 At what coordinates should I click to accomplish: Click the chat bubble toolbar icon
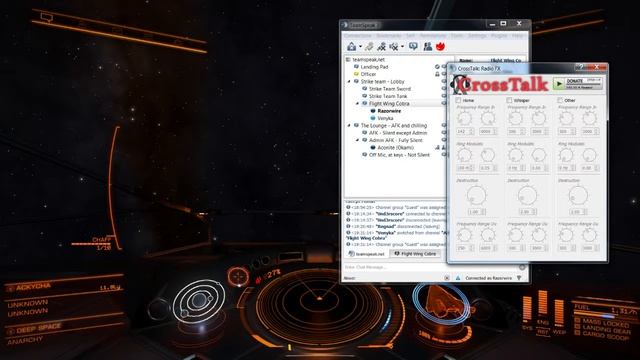click(413, 47)
